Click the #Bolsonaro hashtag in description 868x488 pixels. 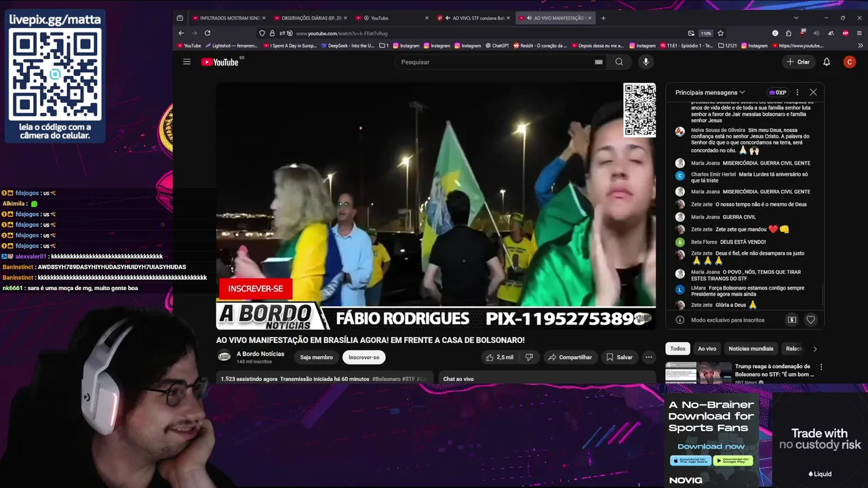386,379
